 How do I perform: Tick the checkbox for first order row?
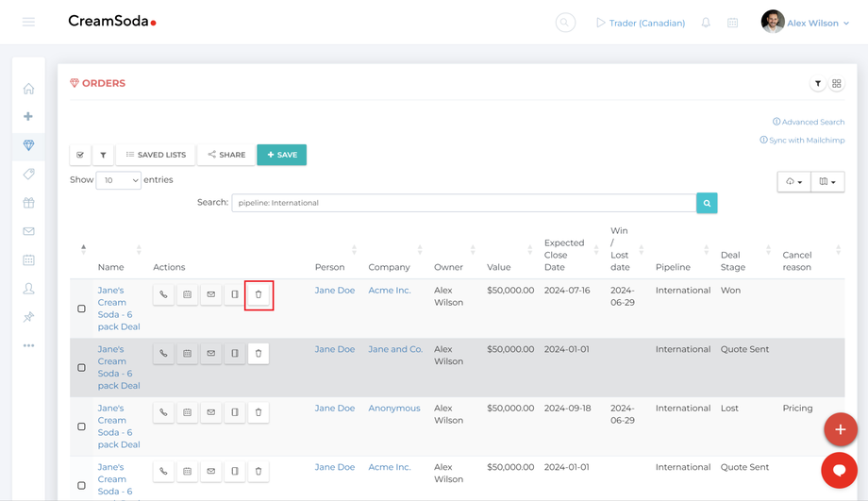coord(81,309)
